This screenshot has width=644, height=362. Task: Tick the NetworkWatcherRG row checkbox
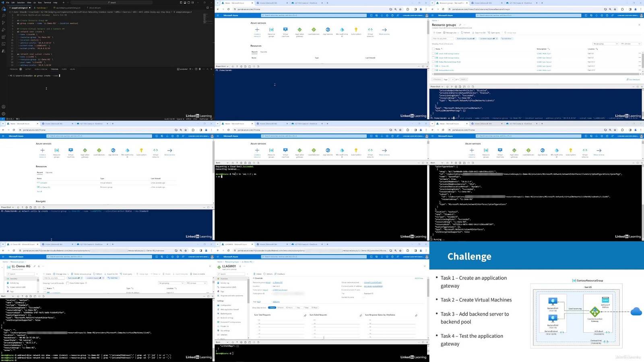433,70
